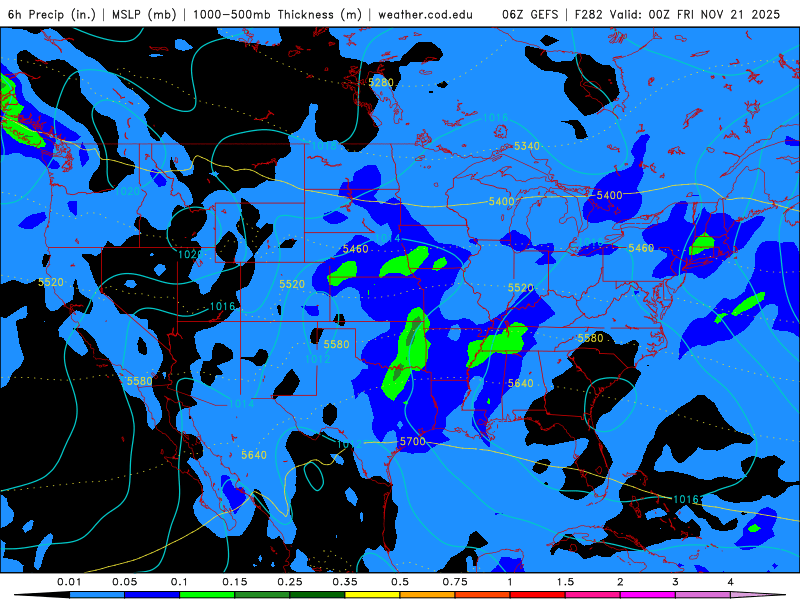Viewport: 800px width, 600px height.
Task: Select the 'F282 Valid: 00Z FRI NOV 21 2025' text
Action: [x=677, y=14]
